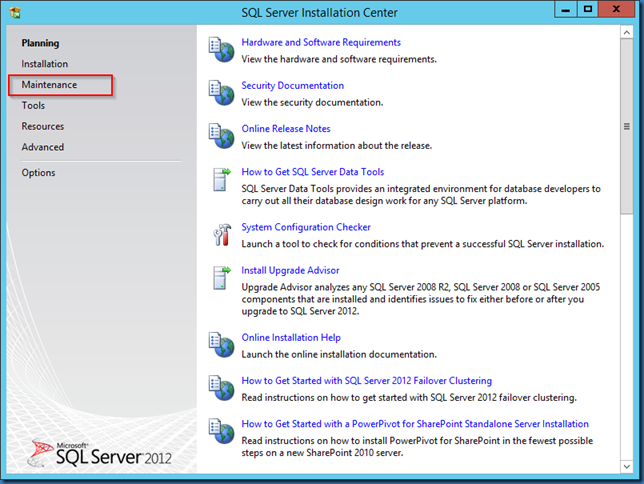
Task: Click the text 'View the hardware and software requirements.'
Action: 339,59
